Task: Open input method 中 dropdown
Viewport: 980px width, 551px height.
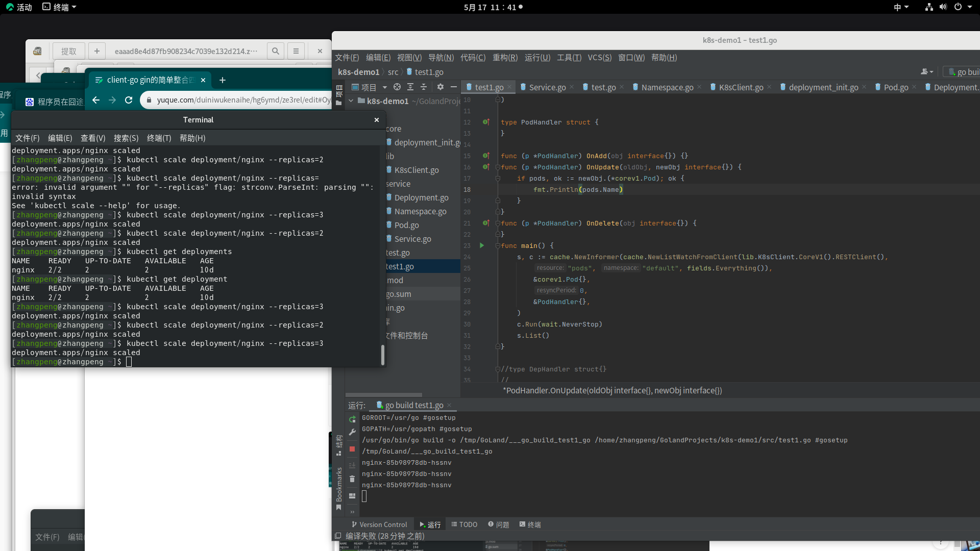Action: pos(901,7)
